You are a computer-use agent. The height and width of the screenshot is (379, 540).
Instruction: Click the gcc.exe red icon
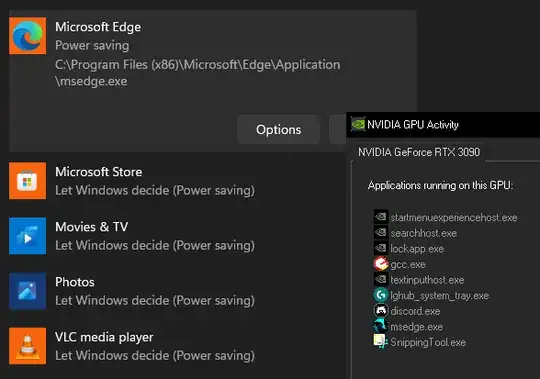pyautogui.click(x=381, y=264)
